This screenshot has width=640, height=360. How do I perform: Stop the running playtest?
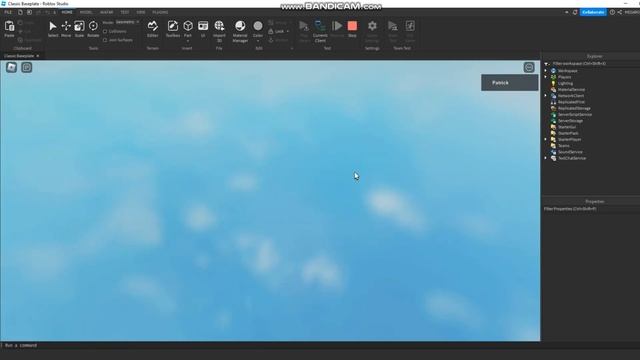[352, 26]
